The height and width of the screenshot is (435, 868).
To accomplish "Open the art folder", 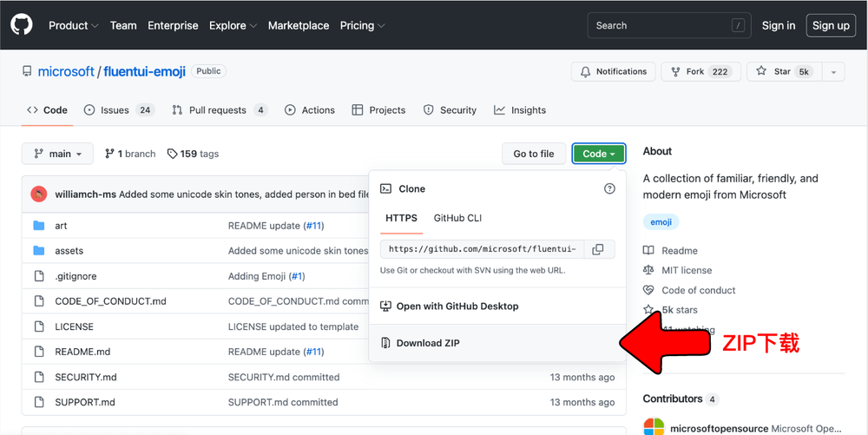I will click(61, 226).
